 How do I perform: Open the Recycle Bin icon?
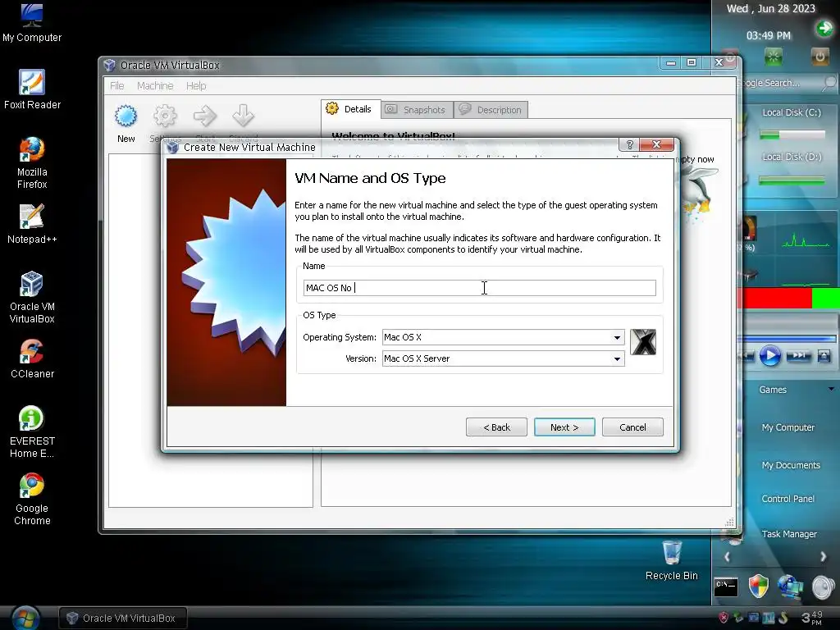tap(671, 560)
